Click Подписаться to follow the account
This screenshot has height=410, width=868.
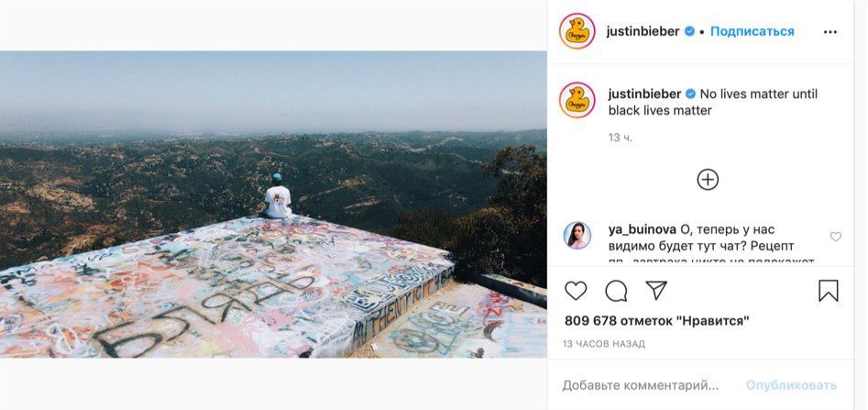(752, 31)
